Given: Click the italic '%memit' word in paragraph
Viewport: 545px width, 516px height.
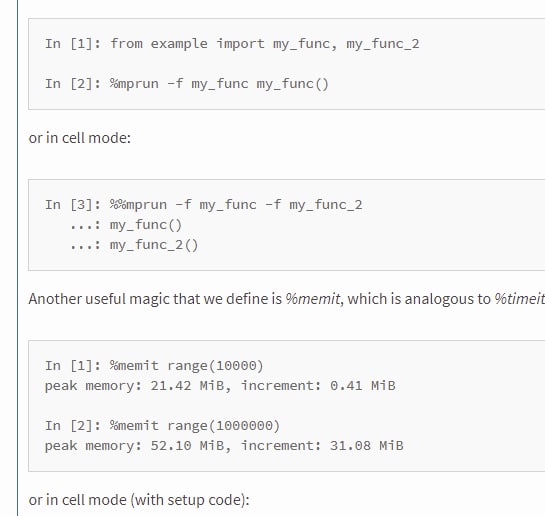Looking at the screenshot, I should 312,299.
